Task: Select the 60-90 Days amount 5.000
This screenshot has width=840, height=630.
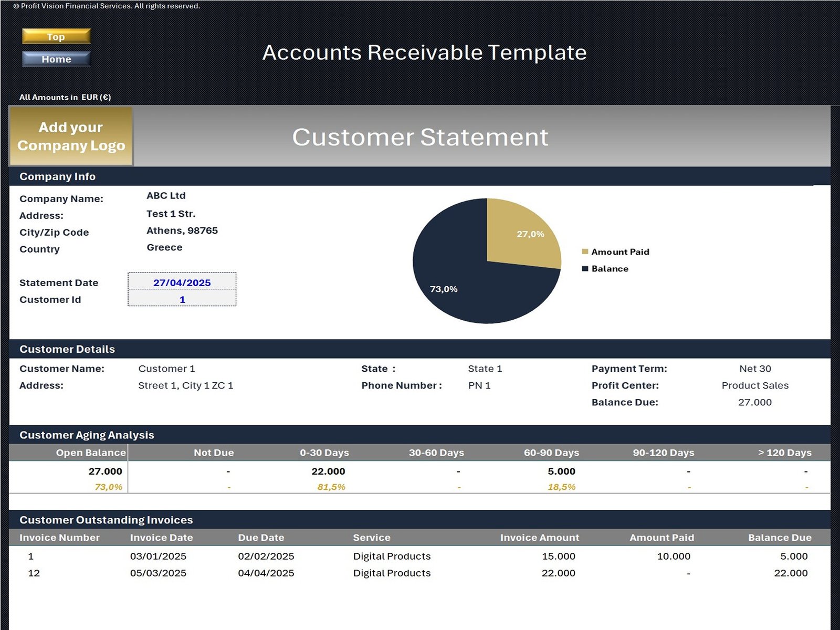Action: click(561, 471)
